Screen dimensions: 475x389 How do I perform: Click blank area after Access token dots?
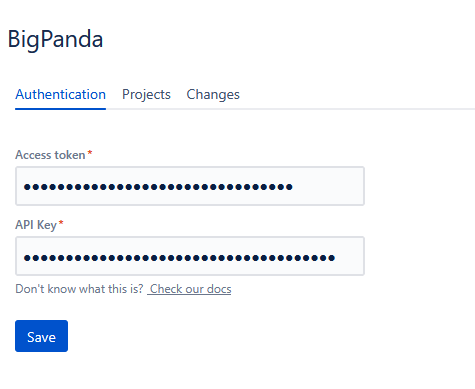click(x=328, y=187)
